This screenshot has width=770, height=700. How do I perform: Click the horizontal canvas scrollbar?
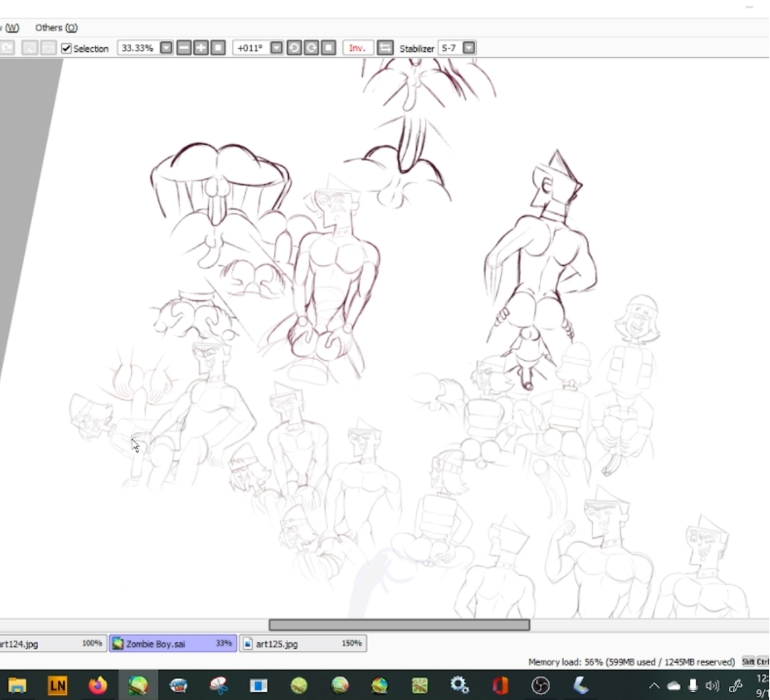point(399,625)
